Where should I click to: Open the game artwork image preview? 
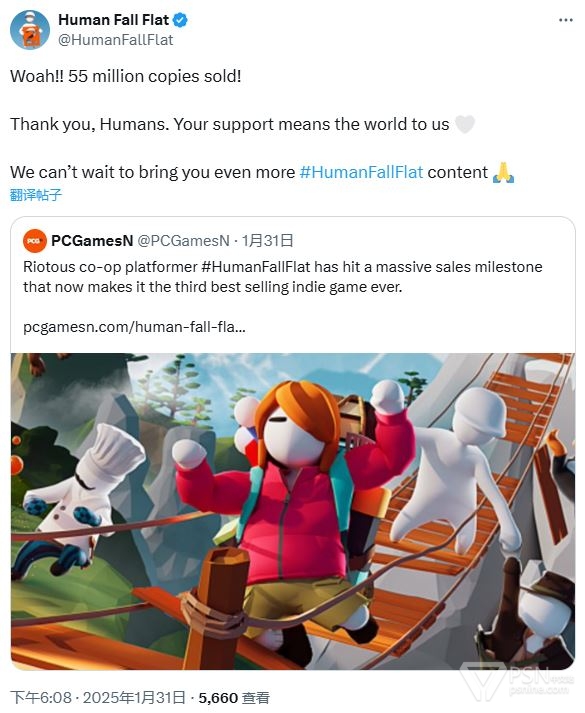point(293,511)
